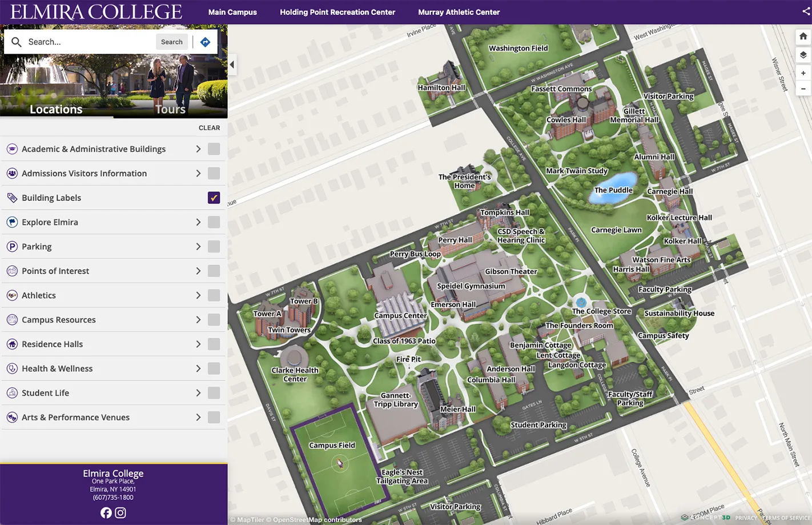812x525 pixels.
Task: Reset map with the home icon
Action: (x=803, y=37)
